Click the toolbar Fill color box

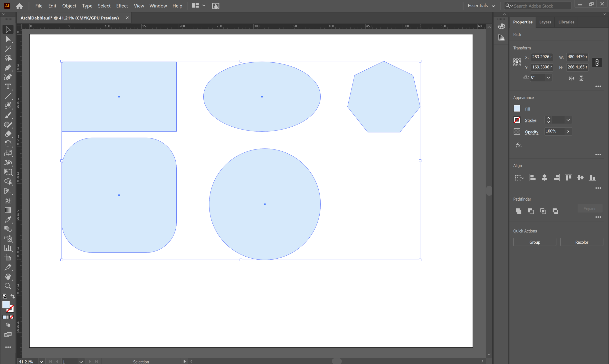(6, 305)
